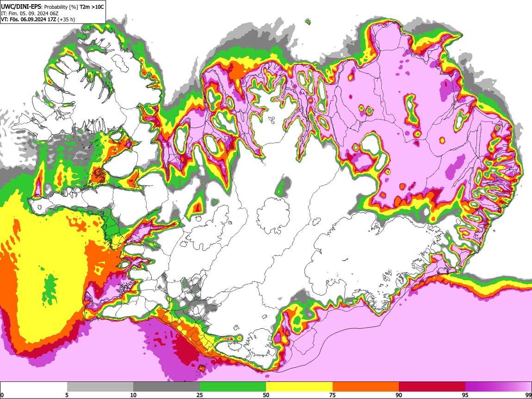Click the legend tick label '10'

(133, 395)
